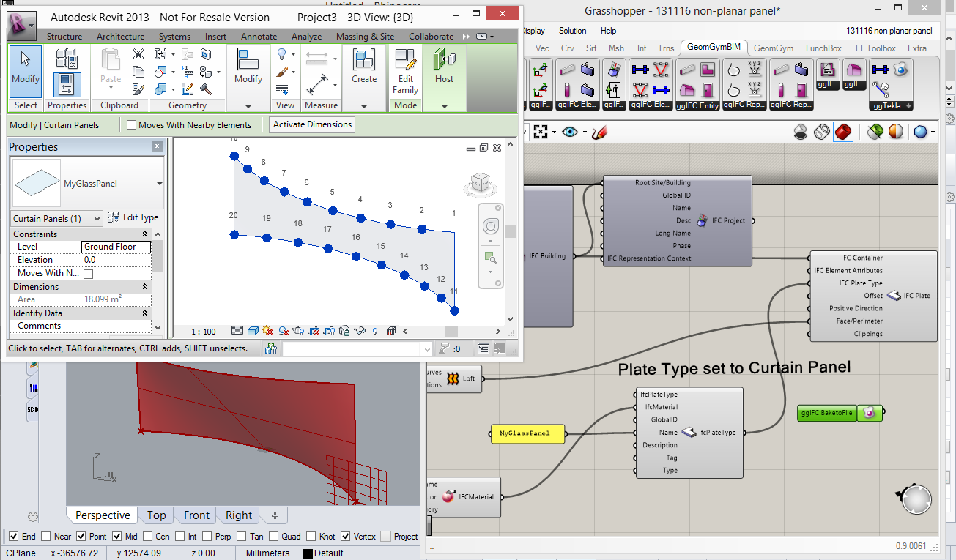956x560 pixels.
Task: Click the Elevation value field 0.0
Action: click(x=116, y=260)
